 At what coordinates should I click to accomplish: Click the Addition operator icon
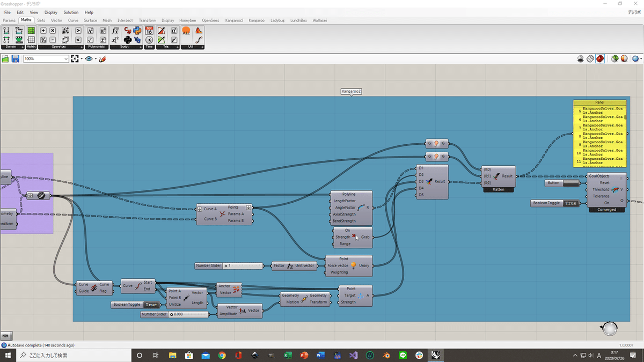(x=43, y=31)
